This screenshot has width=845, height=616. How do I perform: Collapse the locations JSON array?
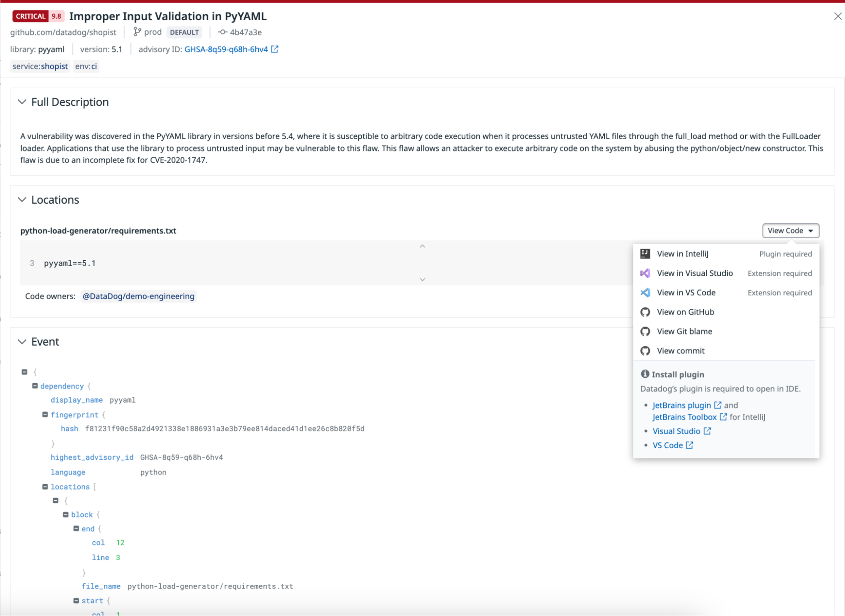[45, 487]
